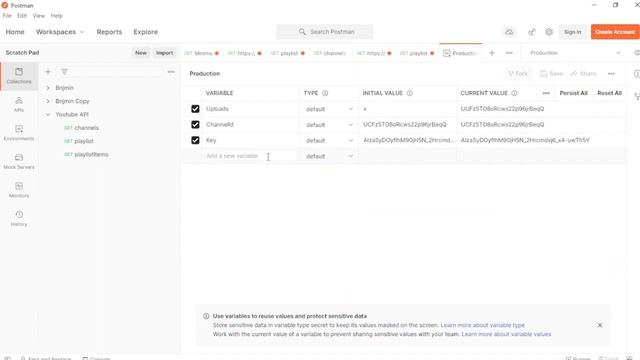Save the Production environment
The width and height of the screenshot is (640, 360).
click(551, 73)
